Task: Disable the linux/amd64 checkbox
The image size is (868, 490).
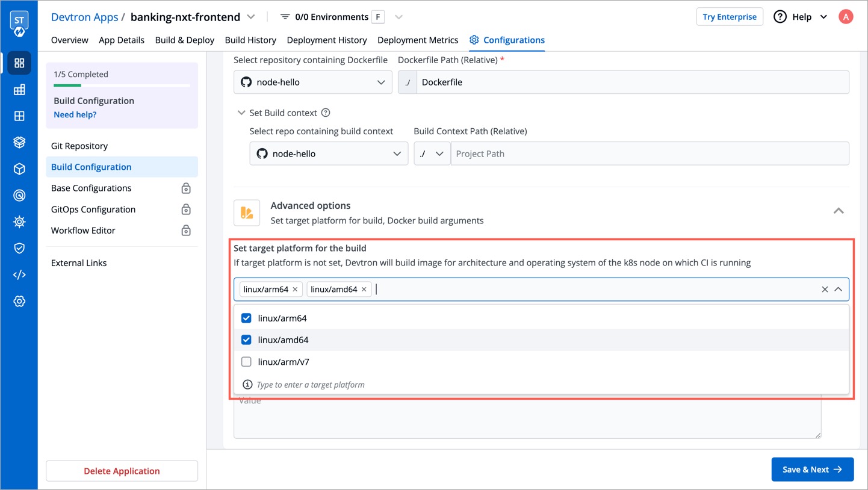Action: pyautogui.click(x=246, y=340)
